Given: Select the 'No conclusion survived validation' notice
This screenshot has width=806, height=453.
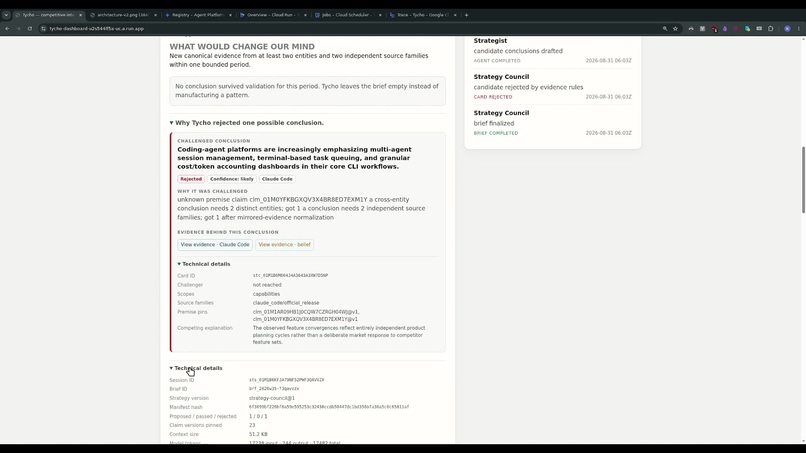Looking at the screenshot, I should pos(307,90).
